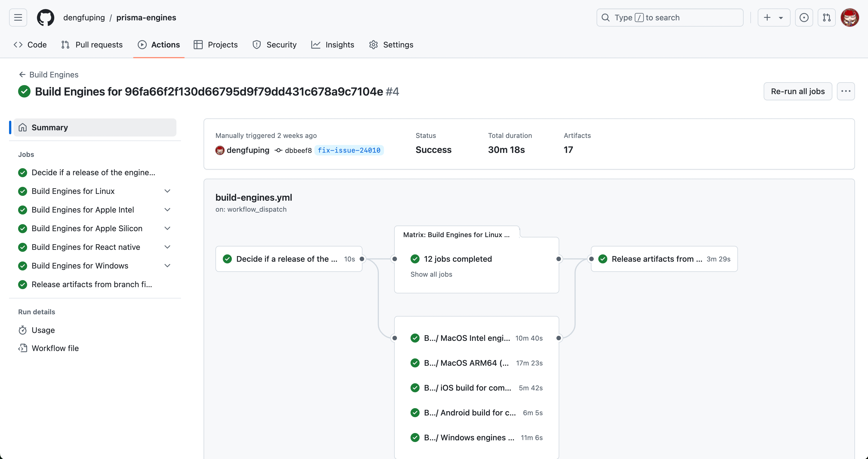Viewport: 868px width, 459px height.
Task: Open prisma-engines repository link
Action: pyautogui.click(x=146, y=18)
